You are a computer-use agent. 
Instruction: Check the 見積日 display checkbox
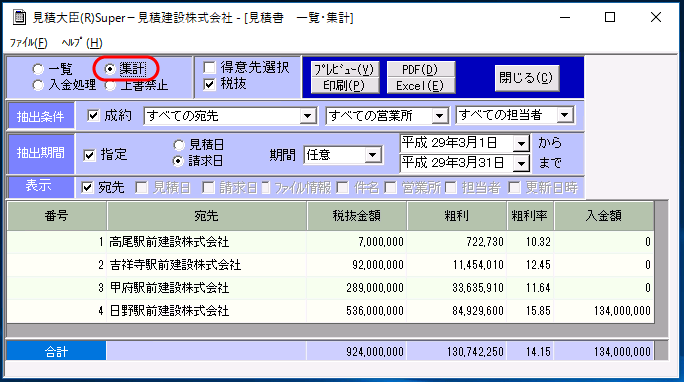point(141,188)
